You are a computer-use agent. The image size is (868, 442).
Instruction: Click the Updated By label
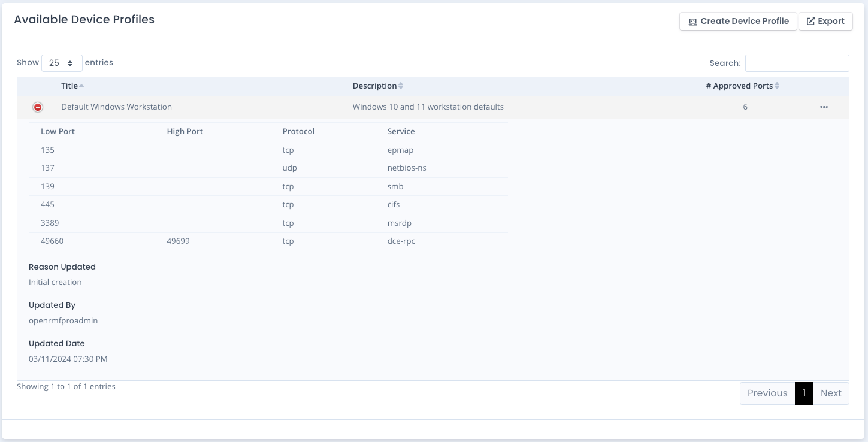[52, 305]
